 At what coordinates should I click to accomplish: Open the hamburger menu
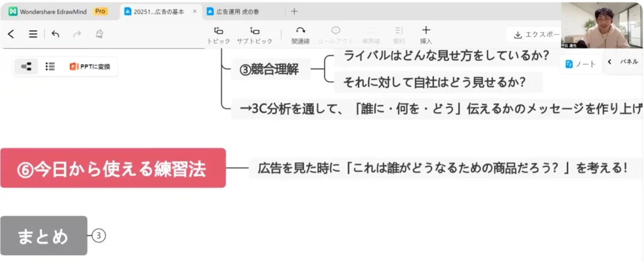point(33,35)
